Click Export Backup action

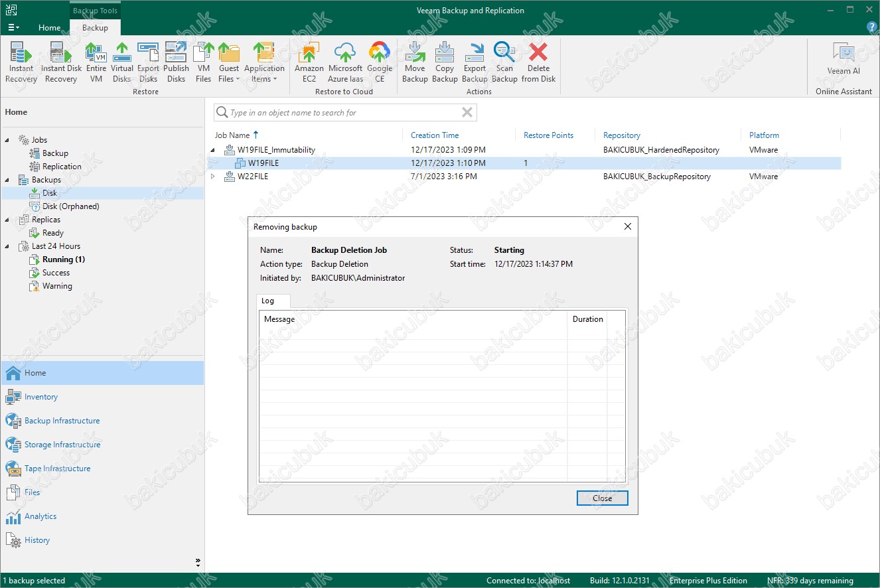(475, 62)
